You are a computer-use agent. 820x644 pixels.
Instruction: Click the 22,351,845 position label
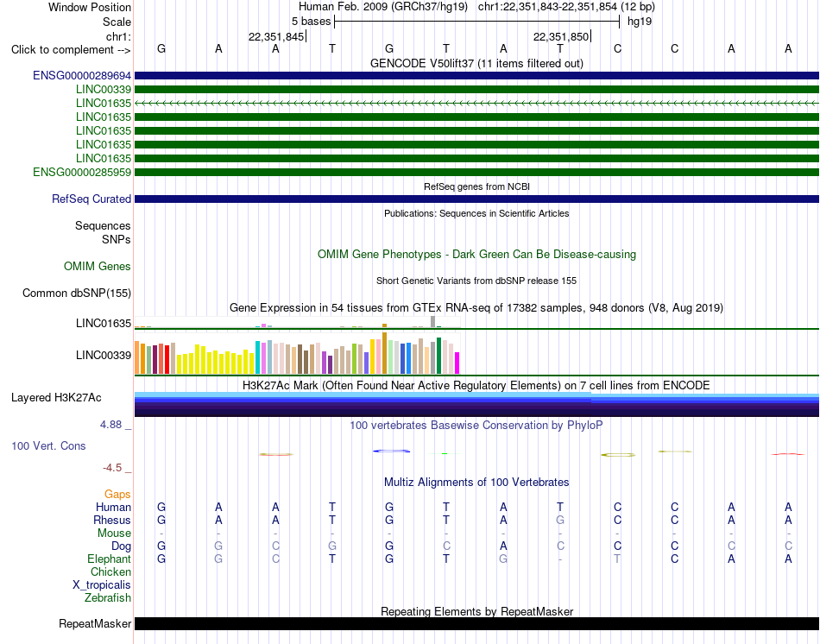tap(275, 36)
